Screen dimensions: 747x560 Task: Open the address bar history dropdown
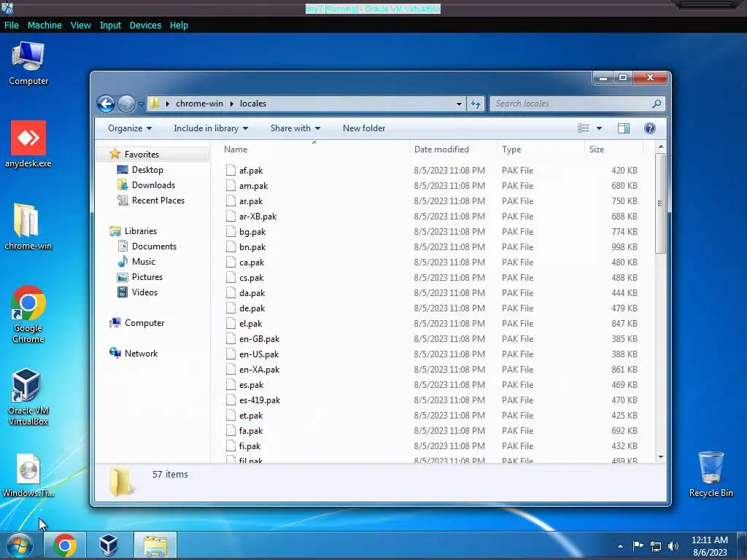[x=459, y=104]
